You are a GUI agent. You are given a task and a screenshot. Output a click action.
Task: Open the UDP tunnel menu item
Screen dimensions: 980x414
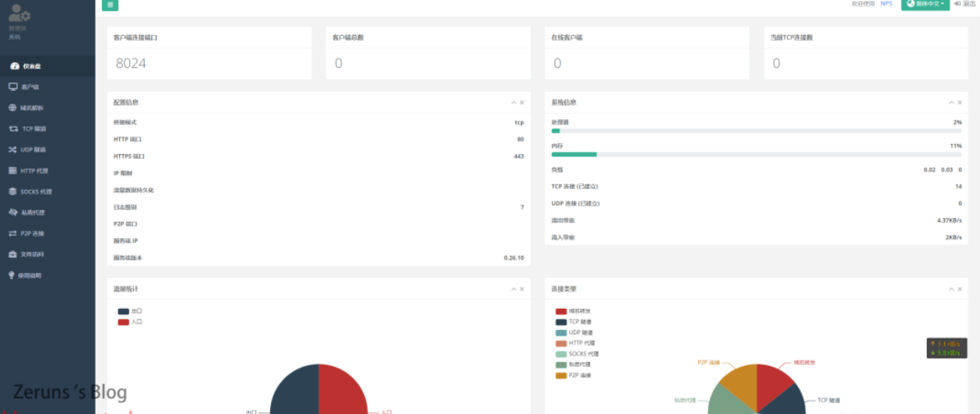47,150
